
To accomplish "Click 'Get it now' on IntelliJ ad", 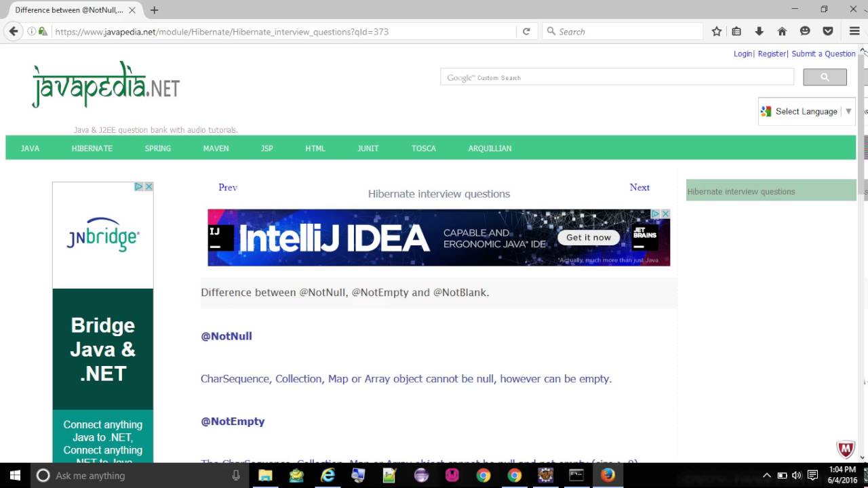I will (x=589, y=237).
